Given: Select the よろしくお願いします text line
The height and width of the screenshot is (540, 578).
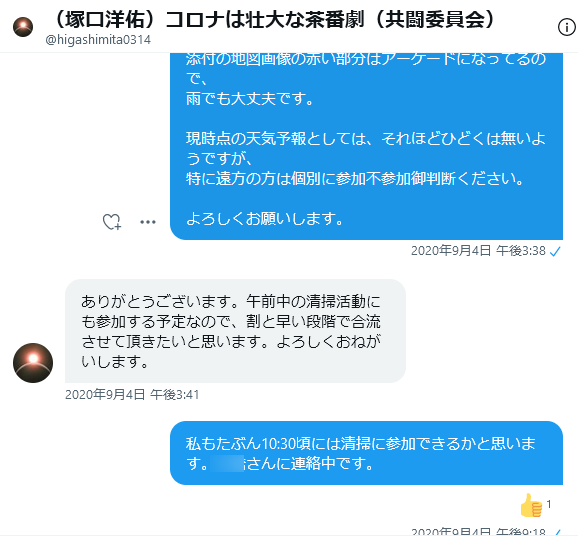Looking at the screenshot, I should [x=265, y=219].
